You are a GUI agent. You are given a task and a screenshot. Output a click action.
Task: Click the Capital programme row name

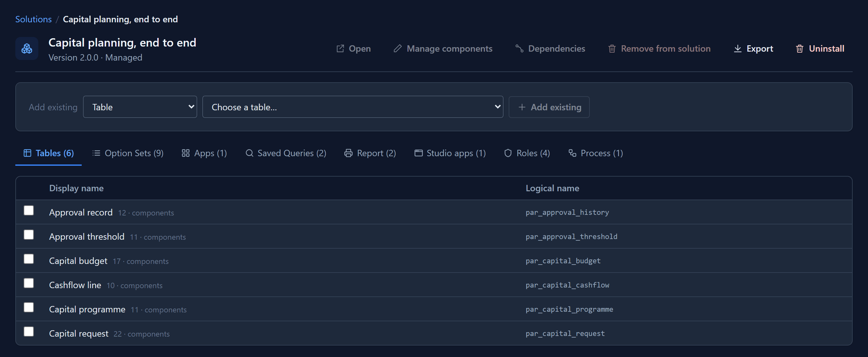[x=87, y=309]
